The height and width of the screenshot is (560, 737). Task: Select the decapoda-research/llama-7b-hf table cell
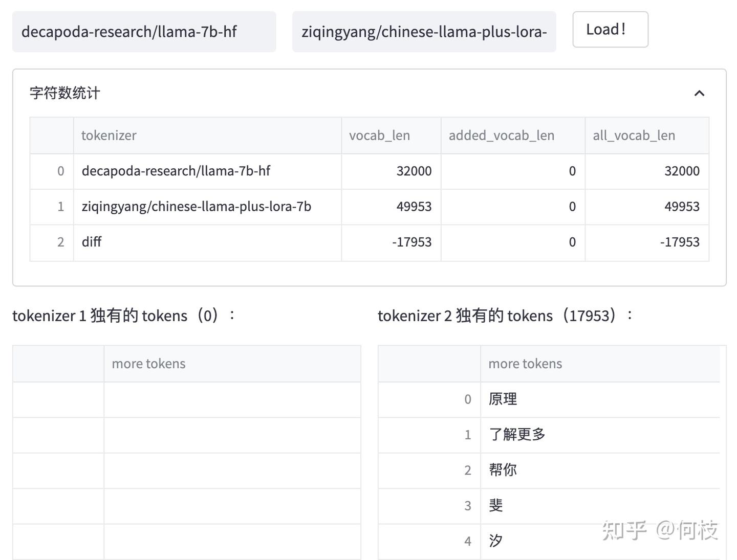coord(207,171)
